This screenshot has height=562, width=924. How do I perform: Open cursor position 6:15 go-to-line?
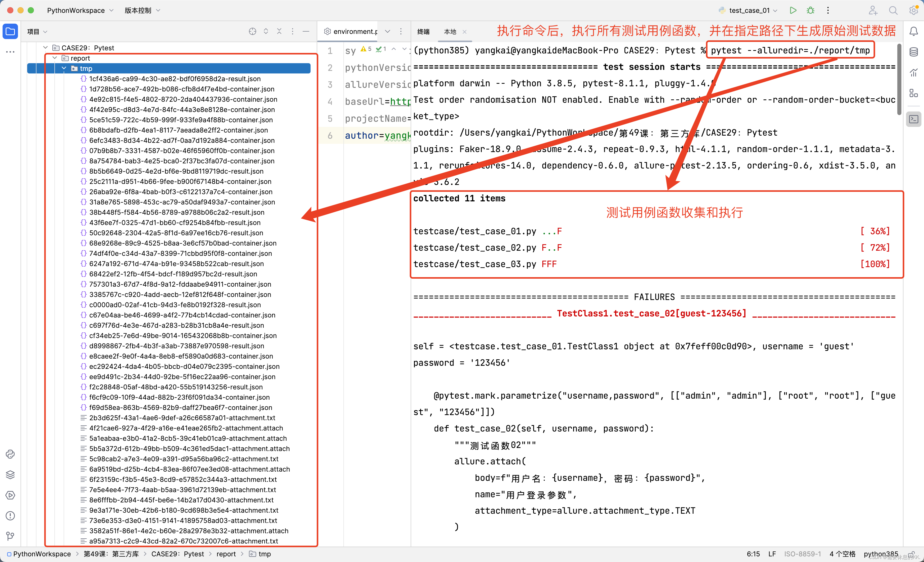tap(753, 554)
